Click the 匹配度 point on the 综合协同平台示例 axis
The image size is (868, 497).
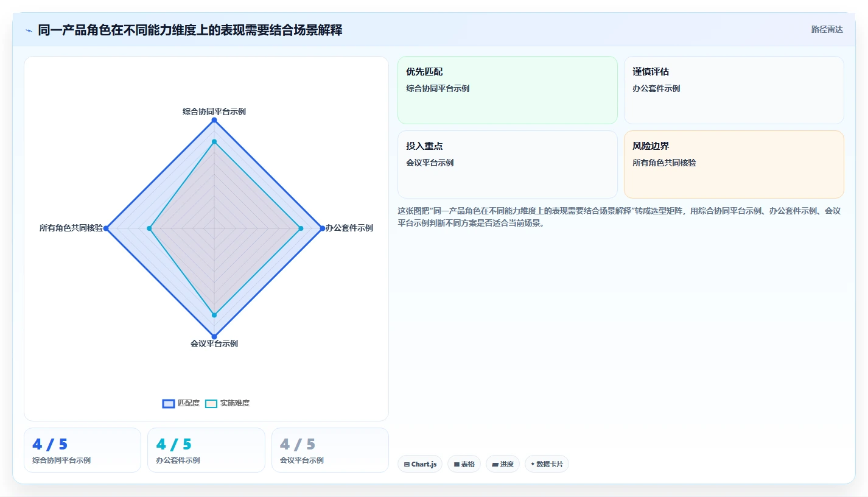coord(214,120)
